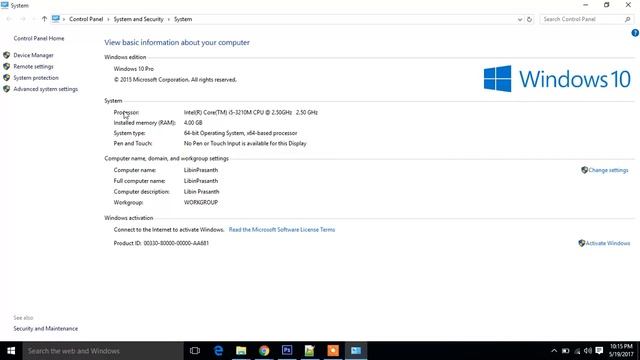Viewport: 640px width, 360px height.
Task: Click Activate Windows link
Action: point(608,243)
